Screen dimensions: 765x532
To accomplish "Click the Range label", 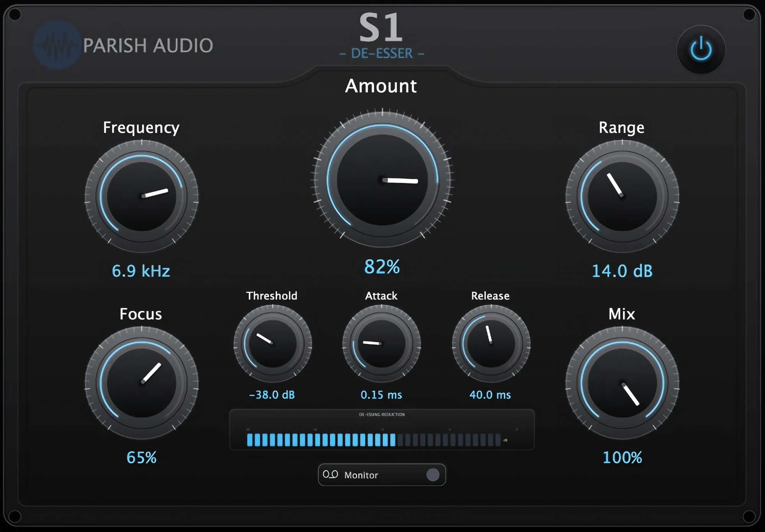I will coord(622,128).
